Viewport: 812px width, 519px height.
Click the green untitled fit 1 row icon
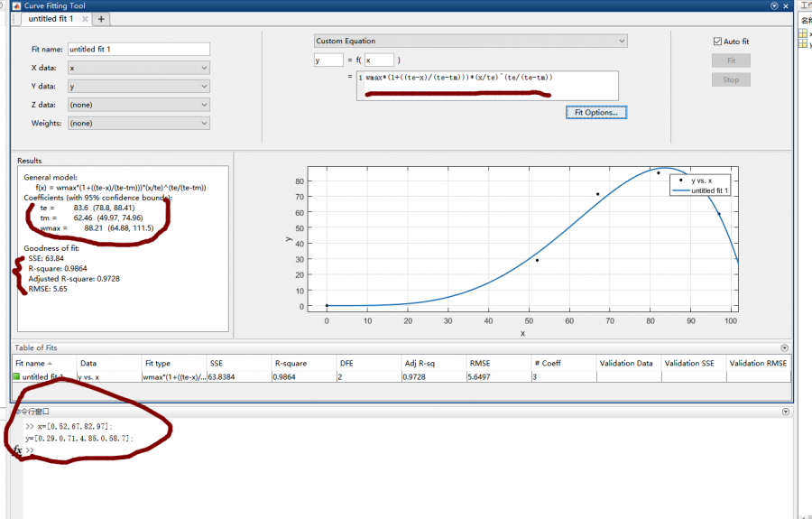[x=16, y=376]
